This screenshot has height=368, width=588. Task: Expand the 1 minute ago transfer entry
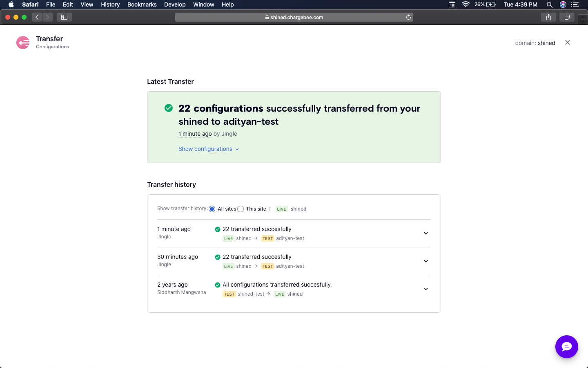[425, 233]
